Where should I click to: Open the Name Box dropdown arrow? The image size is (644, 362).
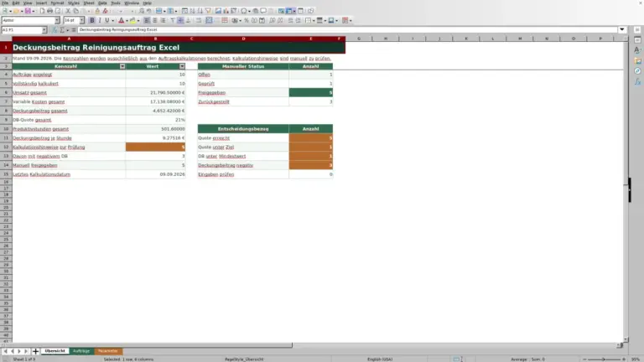click(x=44, y=30)
